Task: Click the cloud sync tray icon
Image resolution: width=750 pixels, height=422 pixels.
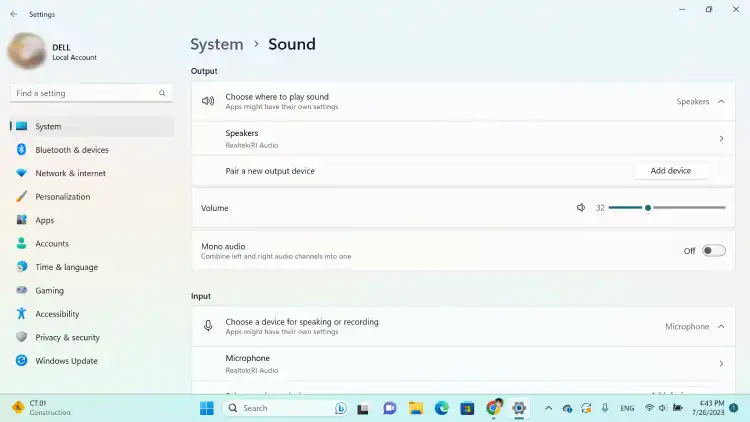Action: [x=567, y=408]
